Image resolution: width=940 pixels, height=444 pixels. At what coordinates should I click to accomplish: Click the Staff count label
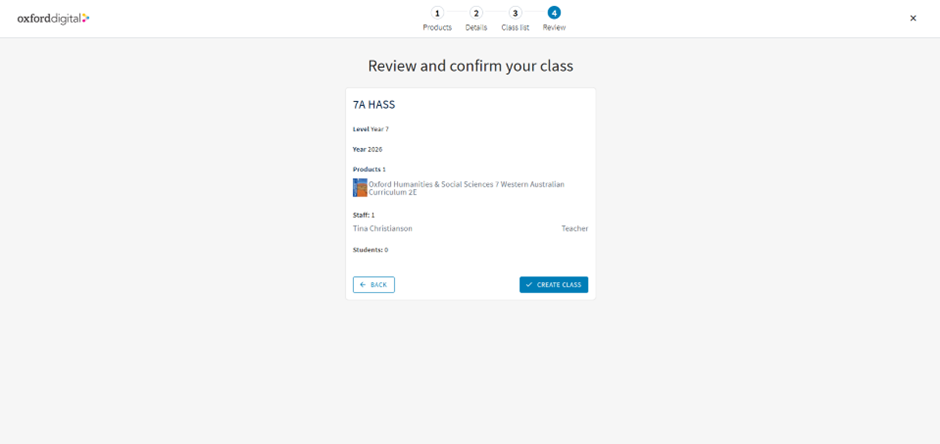click(x=364, y=215)
